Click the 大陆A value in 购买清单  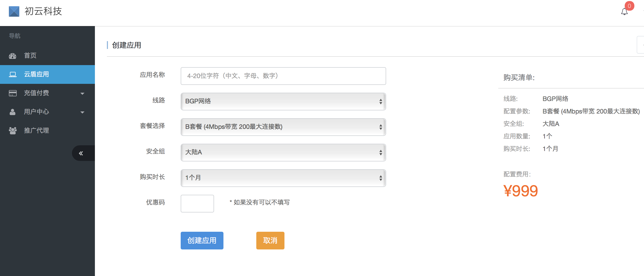551,124
